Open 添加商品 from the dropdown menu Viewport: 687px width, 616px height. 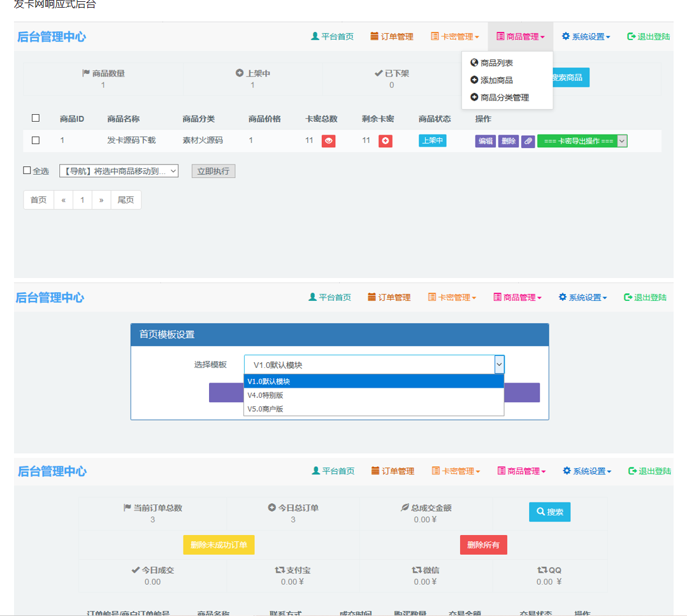click(491, 80)
